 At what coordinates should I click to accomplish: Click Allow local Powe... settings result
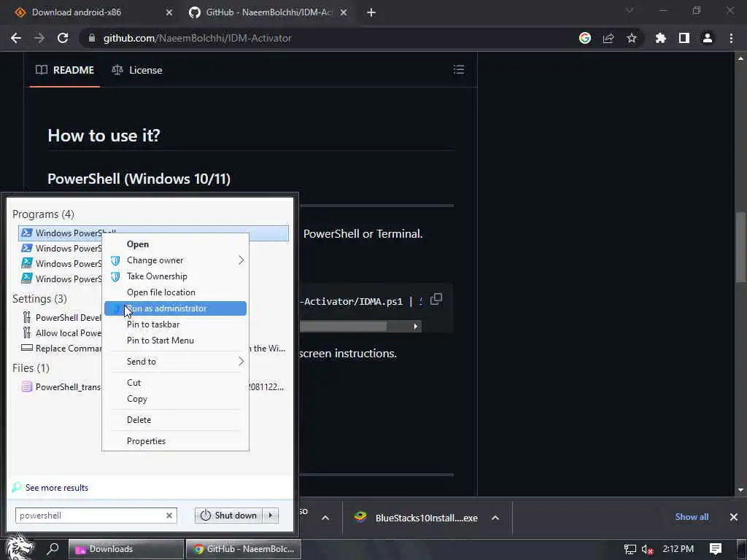[61, 332]
